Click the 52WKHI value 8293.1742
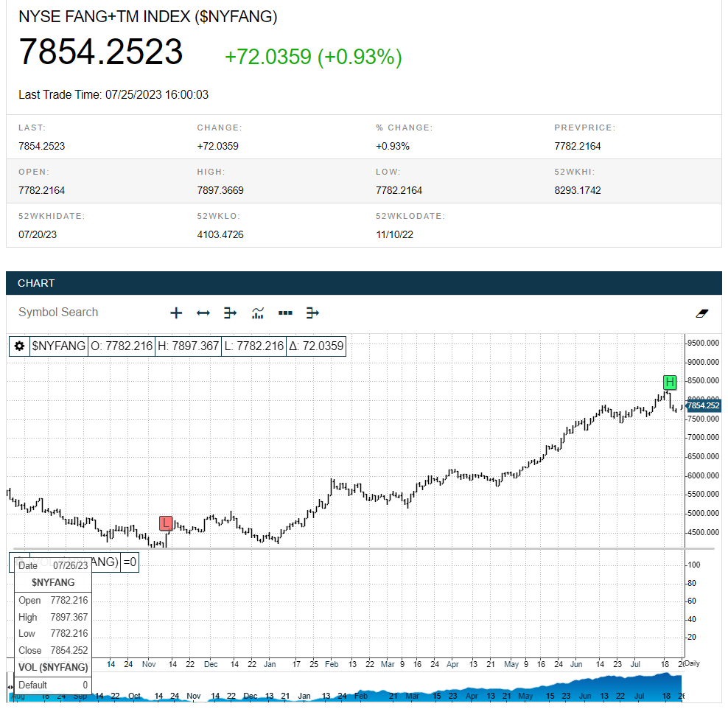 tap(577, 190)
